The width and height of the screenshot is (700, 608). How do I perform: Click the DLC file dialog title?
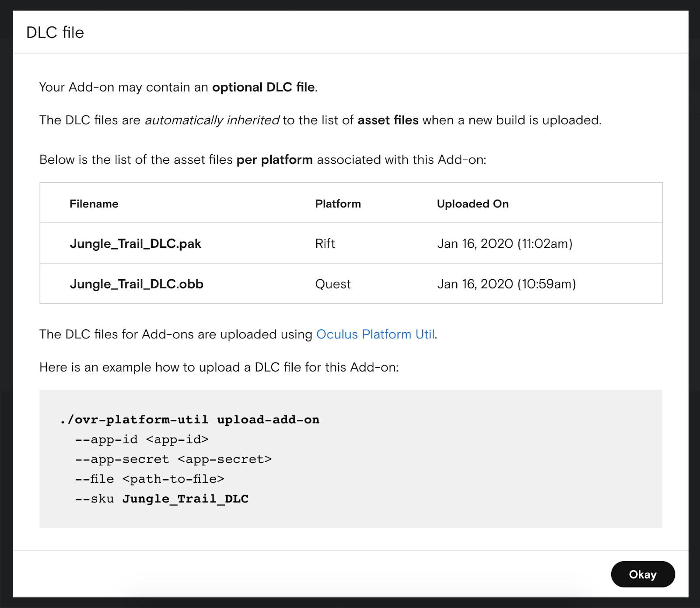click(55, 32)
